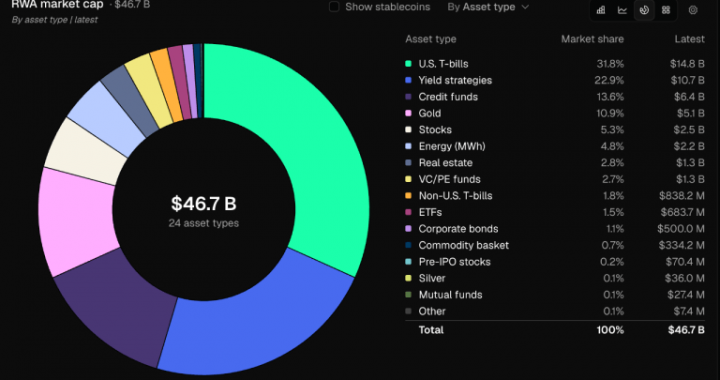Select the Mutual funds legend label
Image resolution: width=720 pixels, height=380 pixels.
[x=450, y=295]
